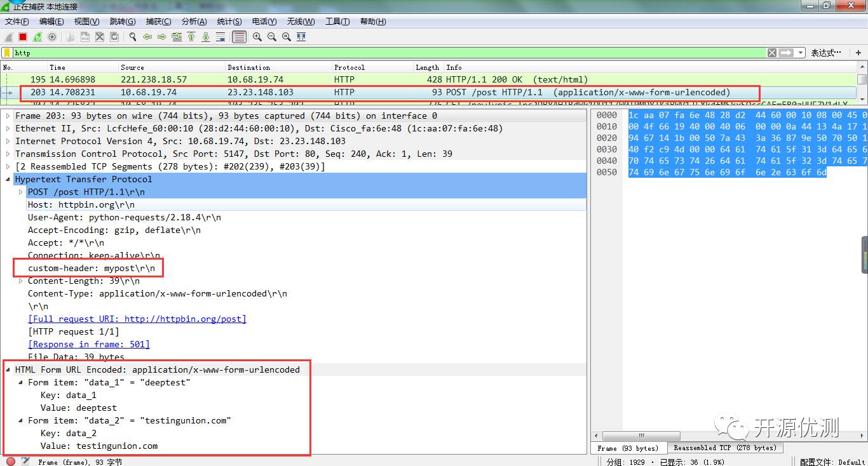Open the 跳转(G) menu
868x466 pixels.
point(123,22)
